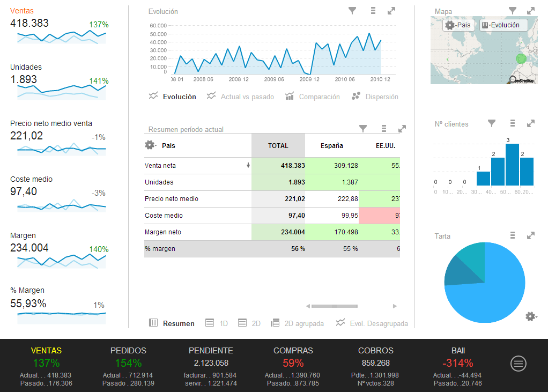Click the filter icon in Evolución panel
The image size is (548, 392).
coord(352,11)
